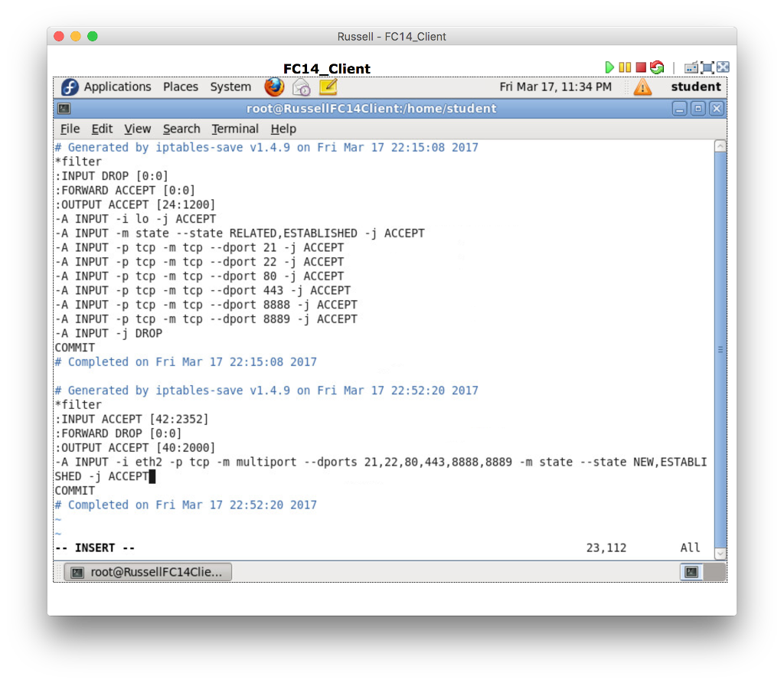Image resolution: width=784 pixels, height=683 pixels.
Task: Launch Firefox from the top panel
Action: (273, 87)
